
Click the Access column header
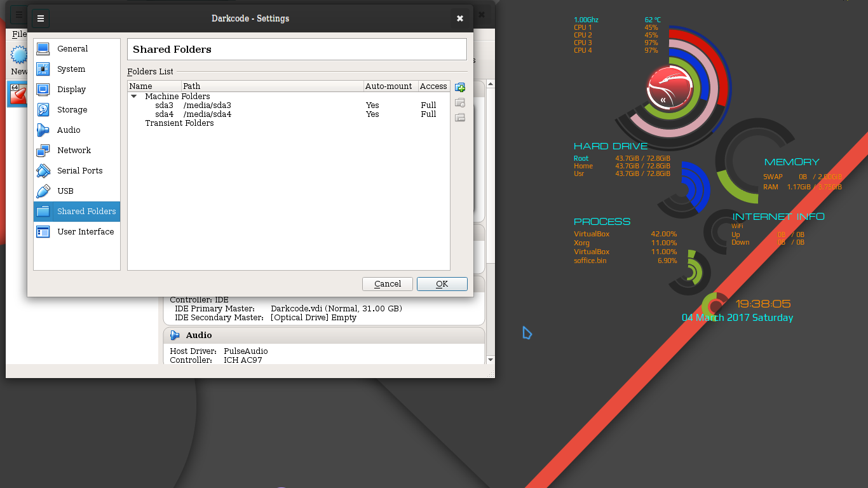click(x=433, y=86)
